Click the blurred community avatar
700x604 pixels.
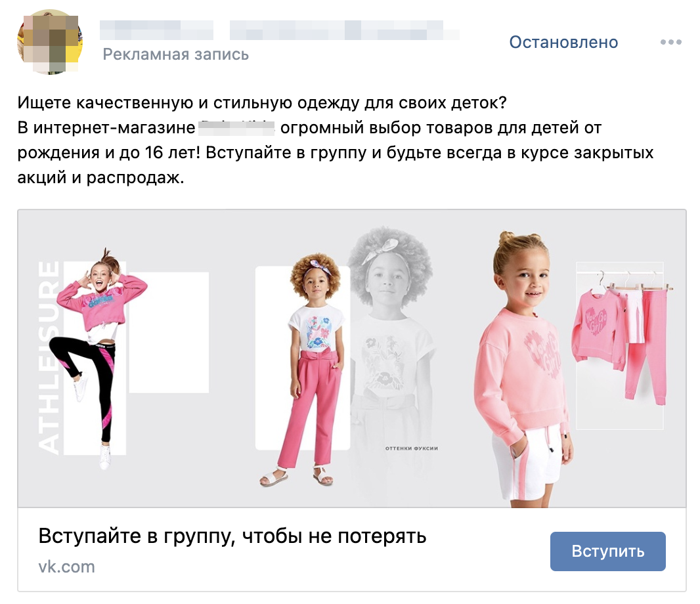50,42
